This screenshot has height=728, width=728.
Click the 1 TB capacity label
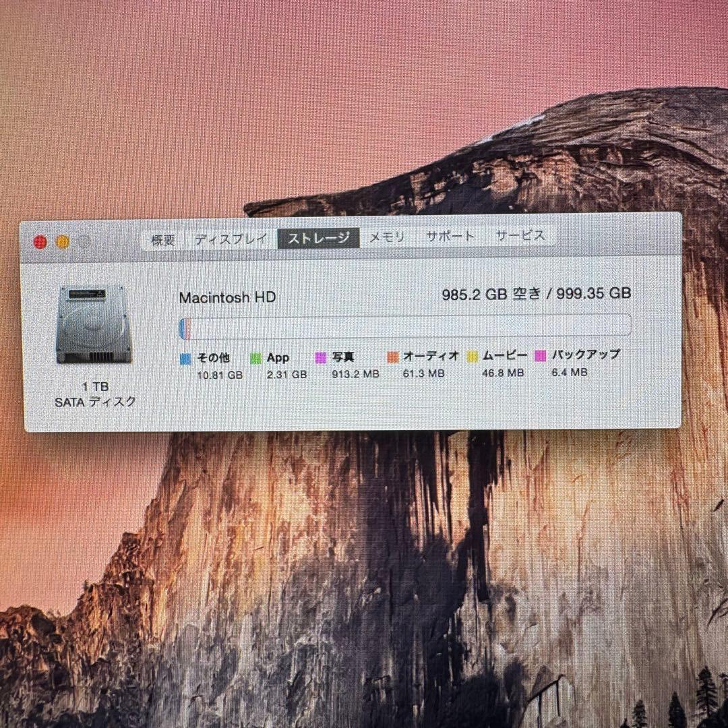click(x=94, y=386)
